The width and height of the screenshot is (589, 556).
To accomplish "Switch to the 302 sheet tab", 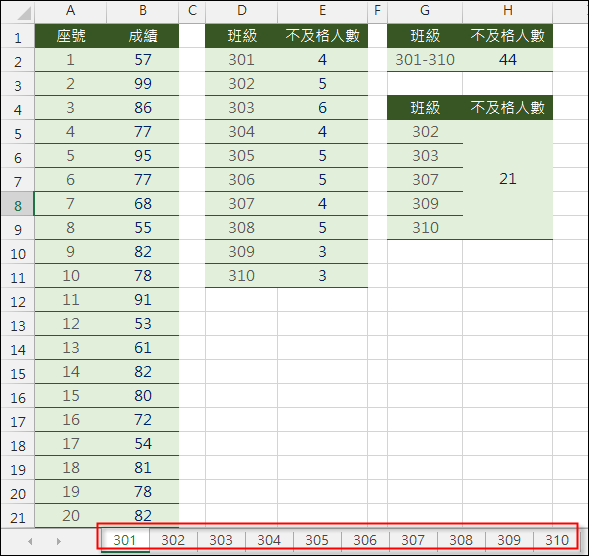I will click(173, 540).
